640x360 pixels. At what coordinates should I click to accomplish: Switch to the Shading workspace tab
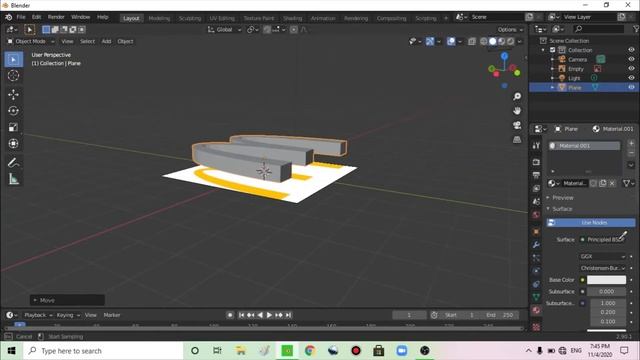coord(293,18)
